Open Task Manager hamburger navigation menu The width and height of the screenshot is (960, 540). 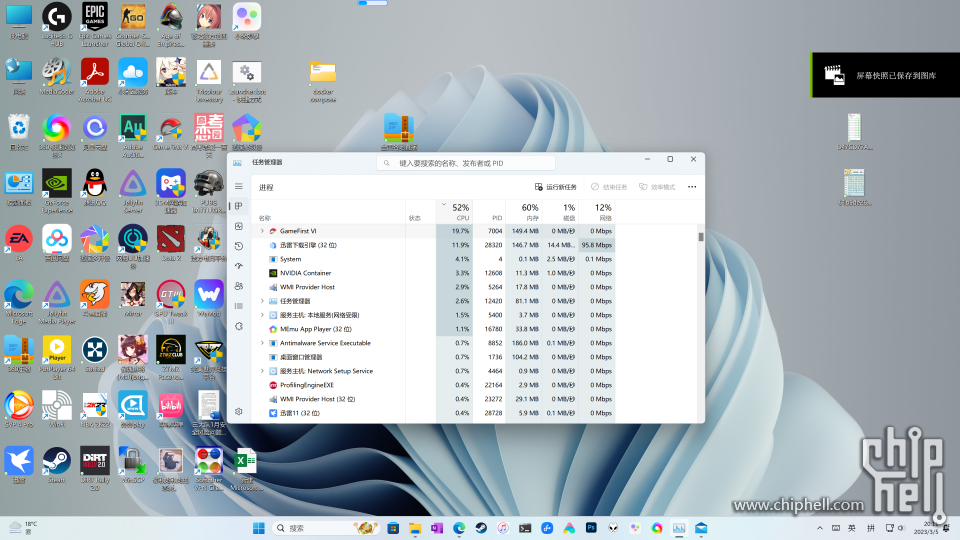pyautogui.click(x=239, y=187)
